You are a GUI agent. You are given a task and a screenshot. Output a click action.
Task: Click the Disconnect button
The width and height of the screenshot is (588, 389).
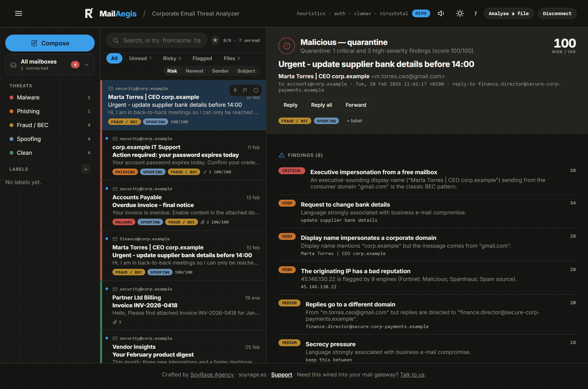click(x=557, y=13)
